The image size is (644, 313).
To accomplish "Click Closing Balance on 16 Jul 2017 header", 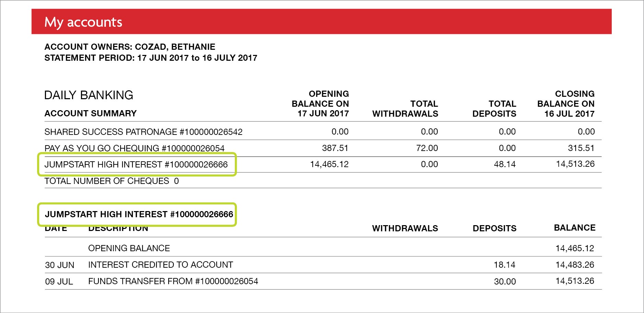I will [566, 104].
